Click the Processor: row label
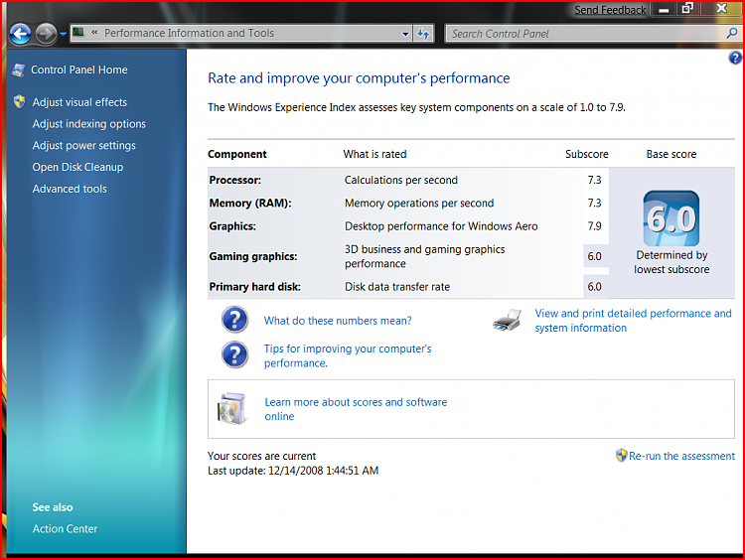The image size is (745, 560). (235, 180)
